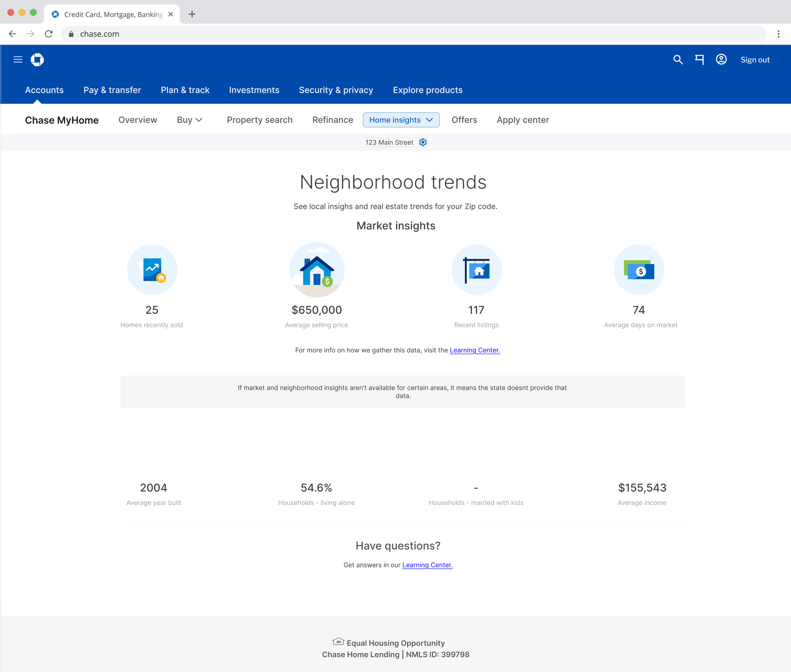Click the 117 recent listings value
Screen dimensions: 791x672
476,310
